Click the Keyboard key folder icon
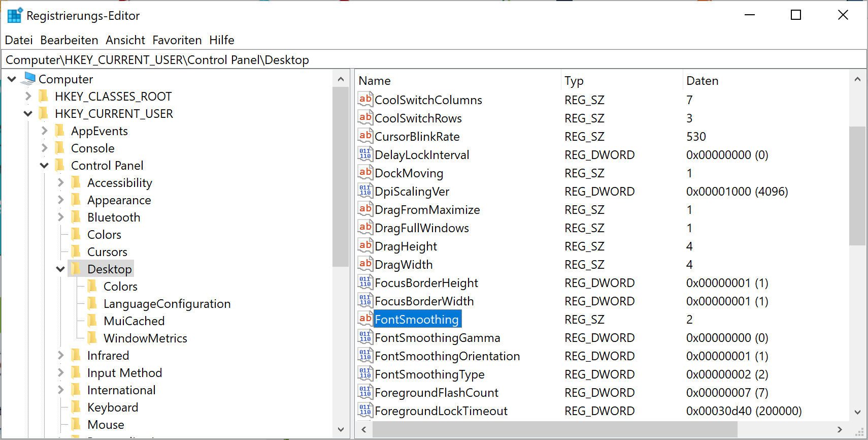The width and height of the screenshot is (868, 440). [76, 407]
